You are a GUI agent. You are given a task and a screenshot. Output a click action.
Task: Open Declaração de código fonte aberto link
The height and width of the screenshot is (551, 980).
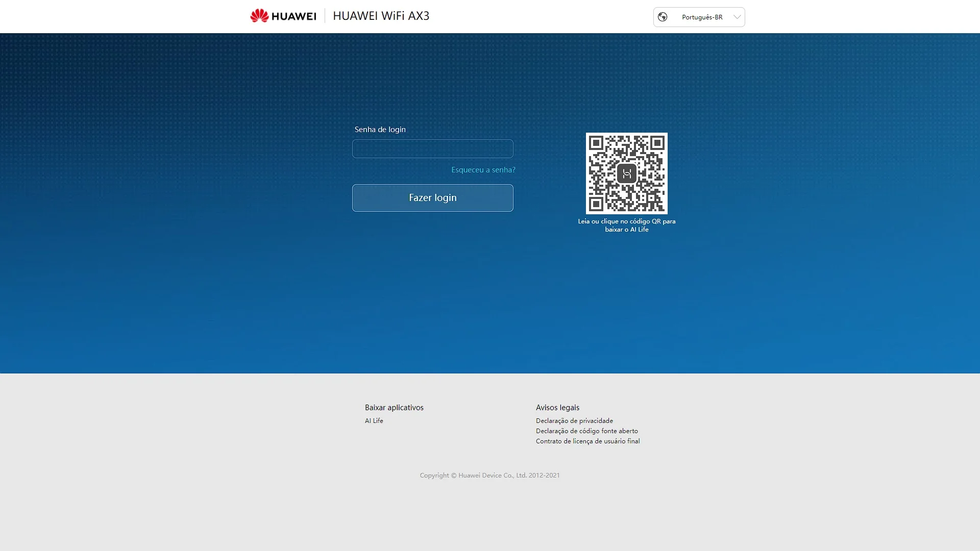coord(586,431)
